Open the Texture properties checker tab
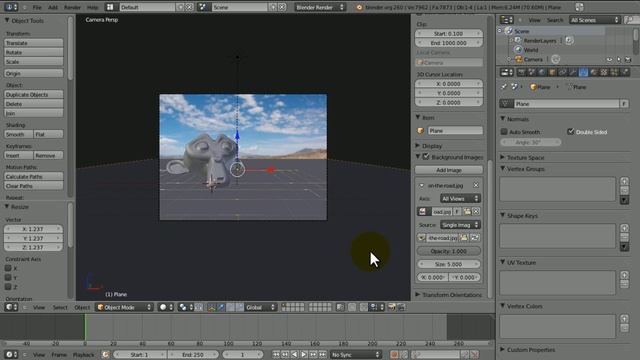Image resolution: width=640 pixels, height=360 pixels. pos(604,72)
